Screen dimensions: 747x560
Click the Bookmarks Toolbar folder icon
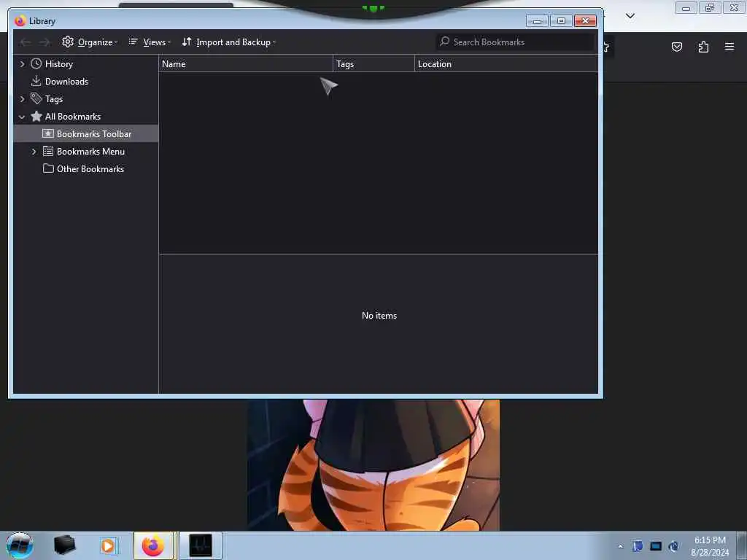click(48, 134)
